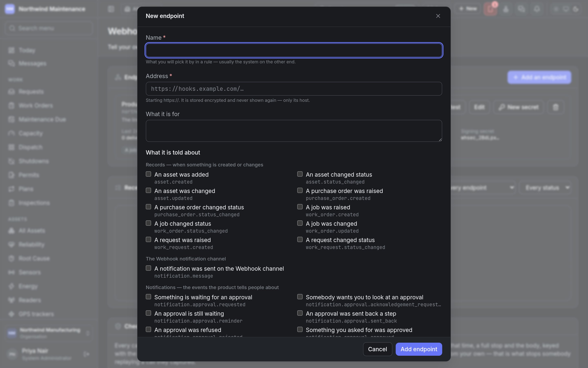Click the Edit button behind the dialog

pos(479,107)
